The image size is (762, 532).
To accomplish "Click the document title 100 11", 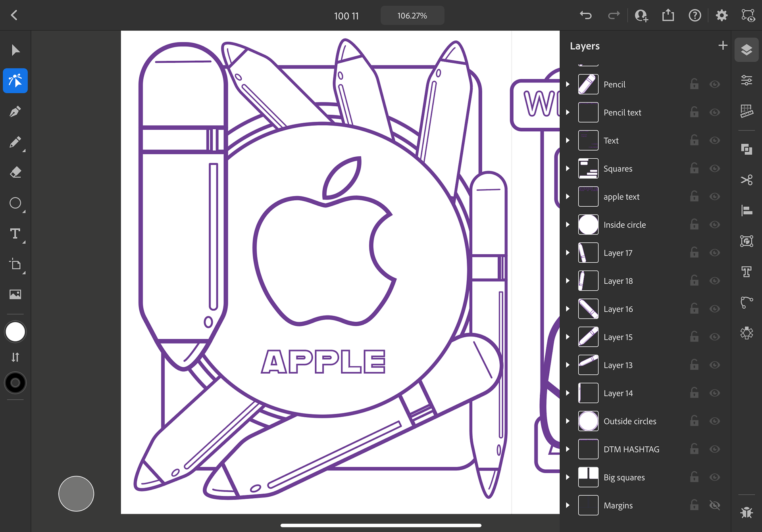I will click(x=346, y=16).
